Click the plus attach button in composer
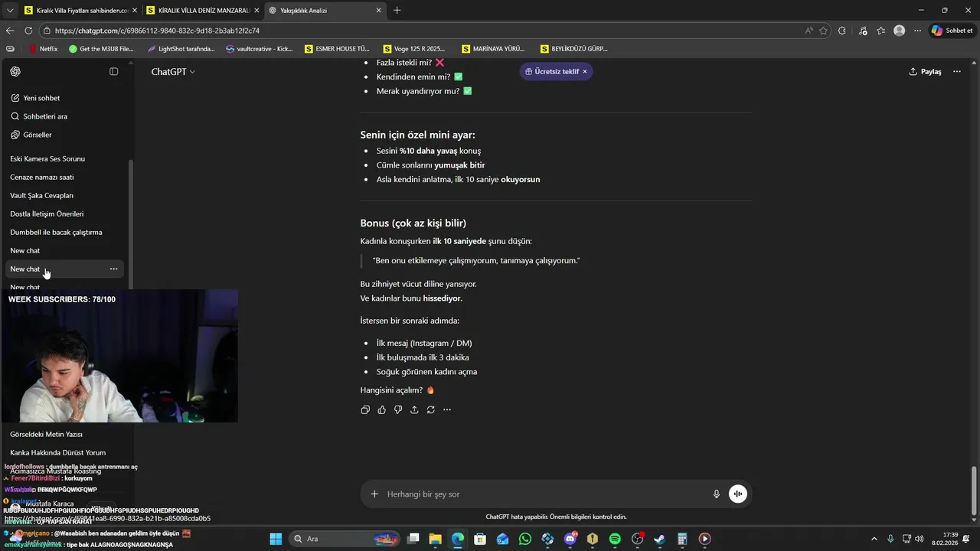Image resolution: width=980 pixels, height=551 pixels. coord(374,494)
